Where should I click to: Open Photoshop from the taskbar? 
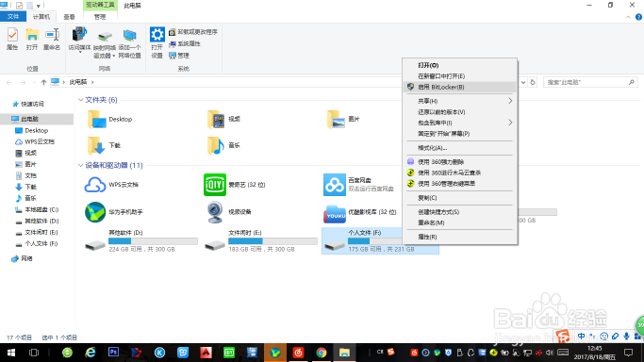coord(113,353)
